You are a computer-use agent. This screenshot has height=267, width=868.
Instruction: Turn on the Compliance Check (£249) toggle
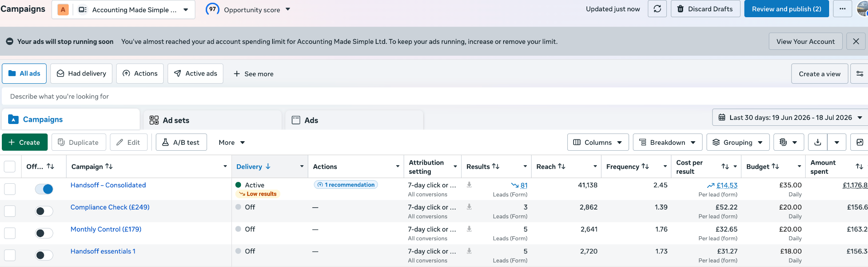(x=44, y=211)
